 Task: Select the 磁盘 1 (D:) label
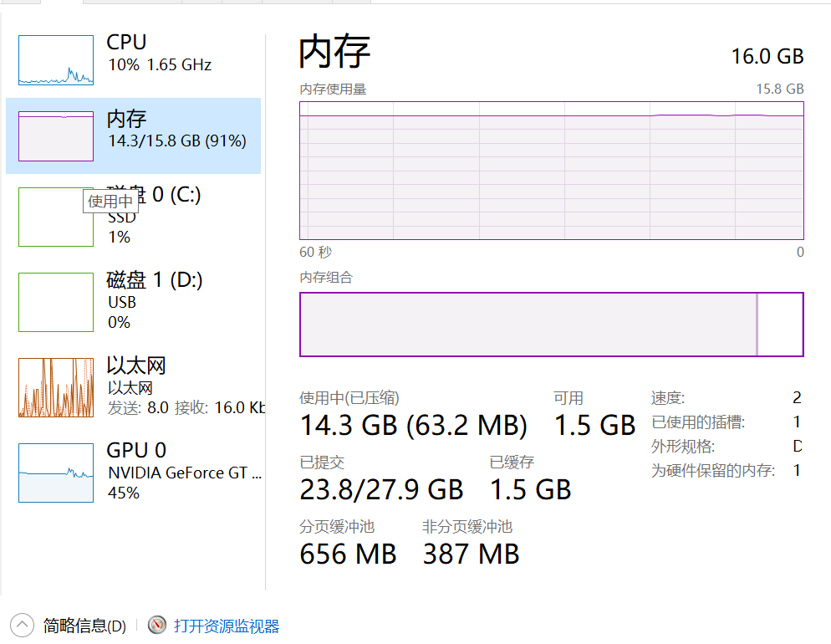click(154, 280)
